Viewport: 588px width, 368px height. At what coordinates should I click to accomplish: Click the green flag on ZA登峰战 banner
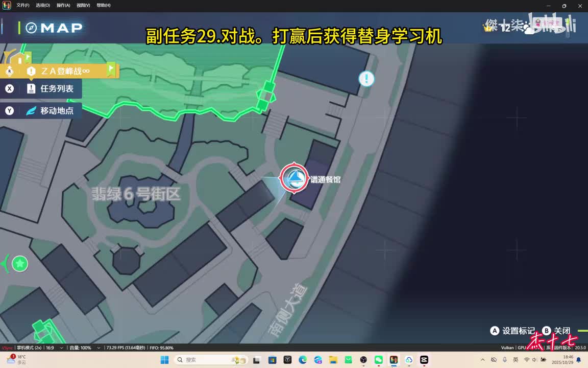111,70
